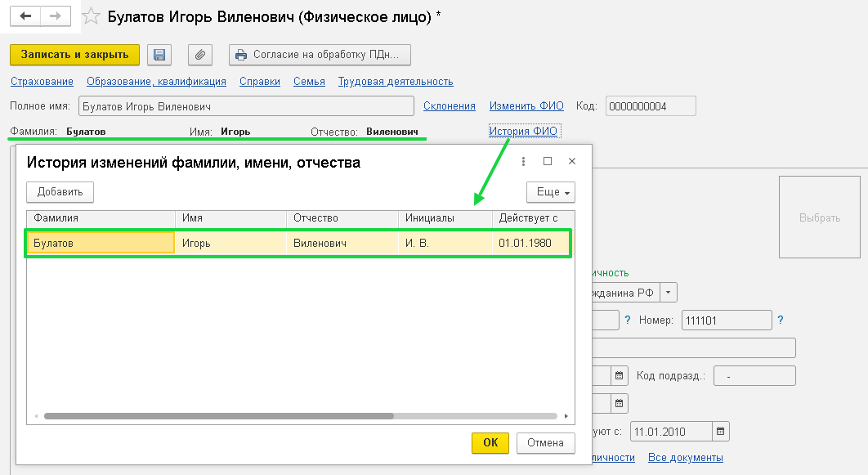868x475 pixels.
Task: Open the Склонения link
Action: 449,105
